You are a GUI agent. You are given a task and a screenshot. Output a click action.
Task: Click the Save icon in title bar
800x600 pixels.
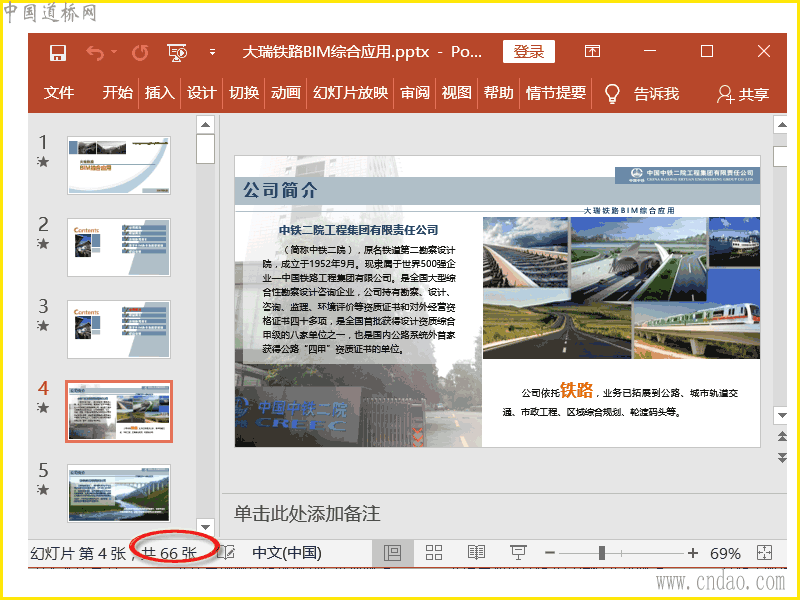coord(58,53)
